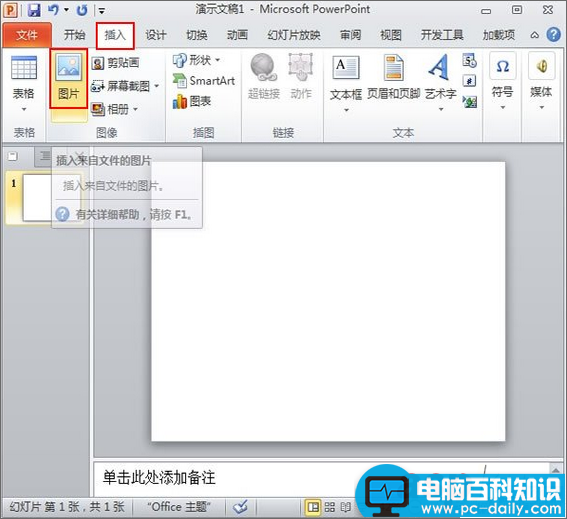
Task: Open 页眉和页脚 (Header and Footer)
Action: coord(394,78)
